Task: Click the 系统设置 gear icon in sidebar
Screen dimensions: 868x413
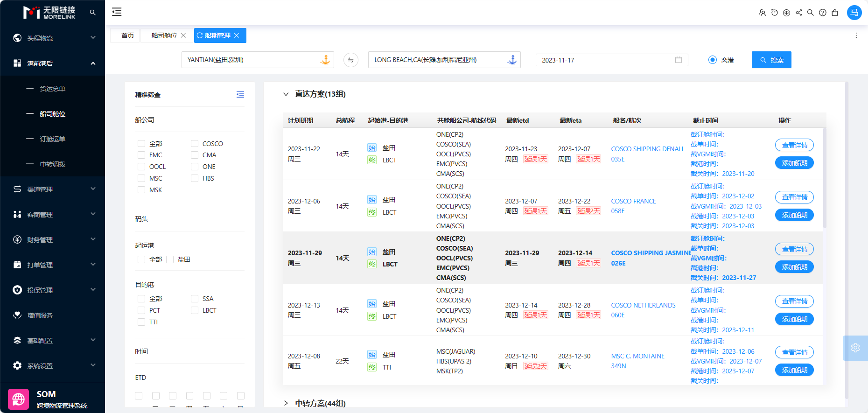Action: point(17,365)
